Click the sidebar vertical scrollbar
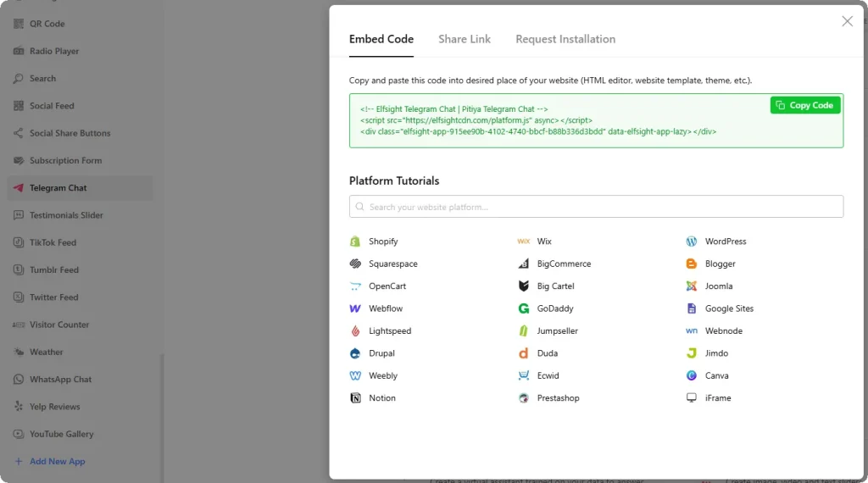The width and height of the screenshot is (868, 483). click(162, 418)
